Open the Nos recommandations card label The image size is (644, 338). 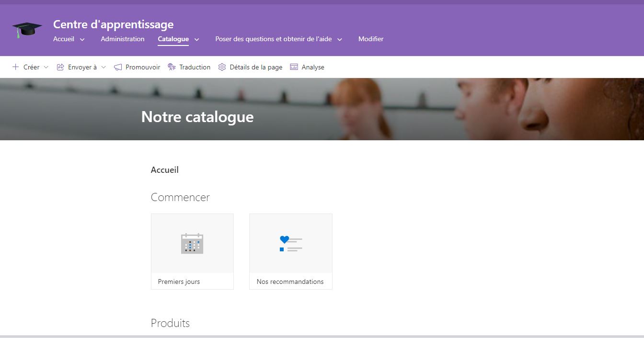point(290,282)
